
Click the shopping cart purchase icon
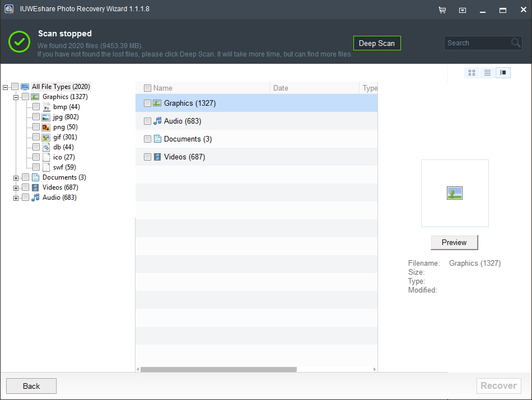442,10
